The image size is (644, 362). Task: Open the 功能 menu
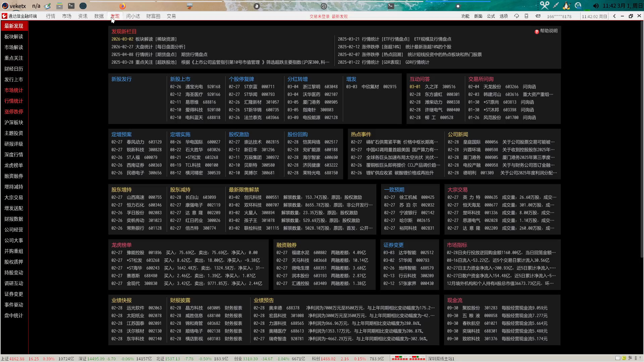click(465, 16)
